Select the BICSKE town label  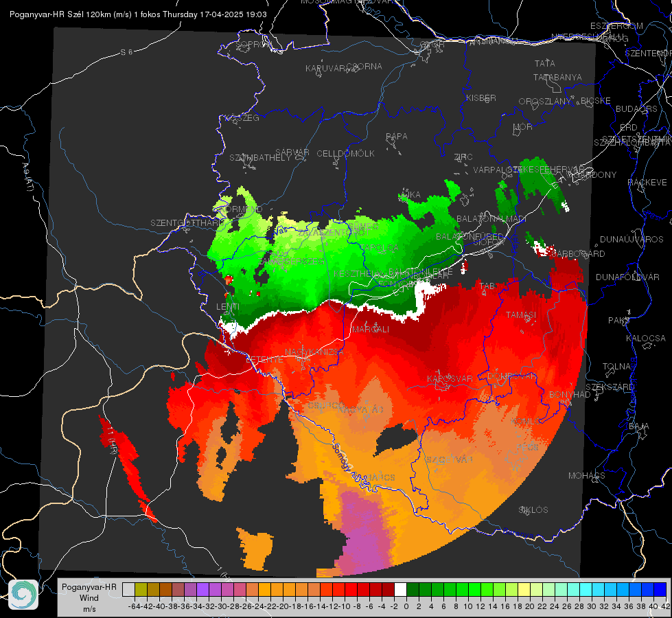pyautogui.click(x=596, y=101)
